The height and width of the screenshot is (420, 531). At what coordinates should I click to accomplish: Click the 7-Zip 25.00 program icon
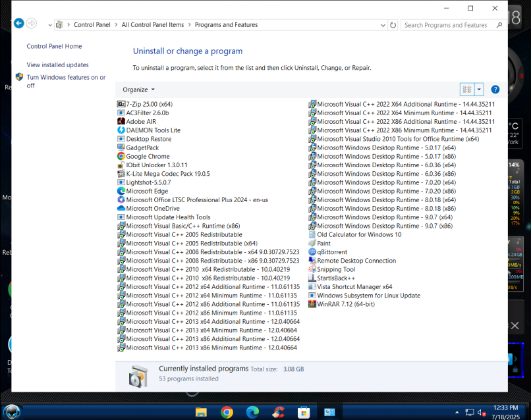click(x=121, y=104)
